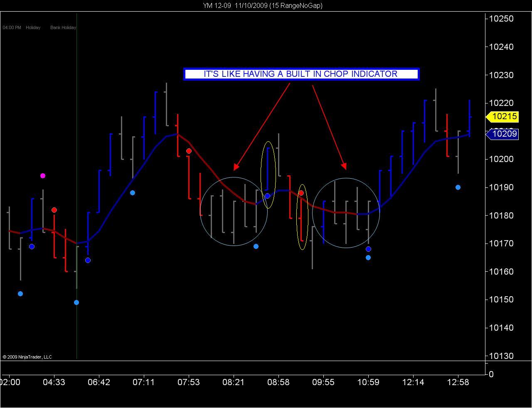
Task: Click the 12:58 time axis label
Action: [x=458, y=382]
